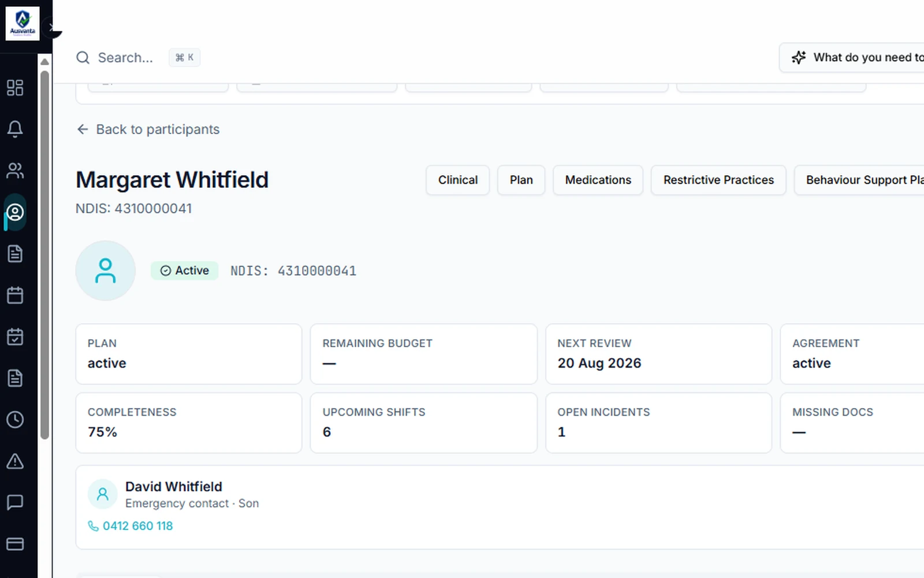Image resolution: width=924 pixels, height=578 pixels.
Task: Toggle the sidebar collapse button
Action: [53, 28]
